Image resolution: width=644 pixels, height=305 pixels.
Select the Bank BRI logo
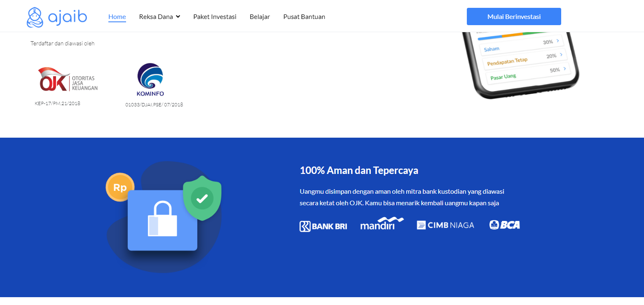coord(323,226)
